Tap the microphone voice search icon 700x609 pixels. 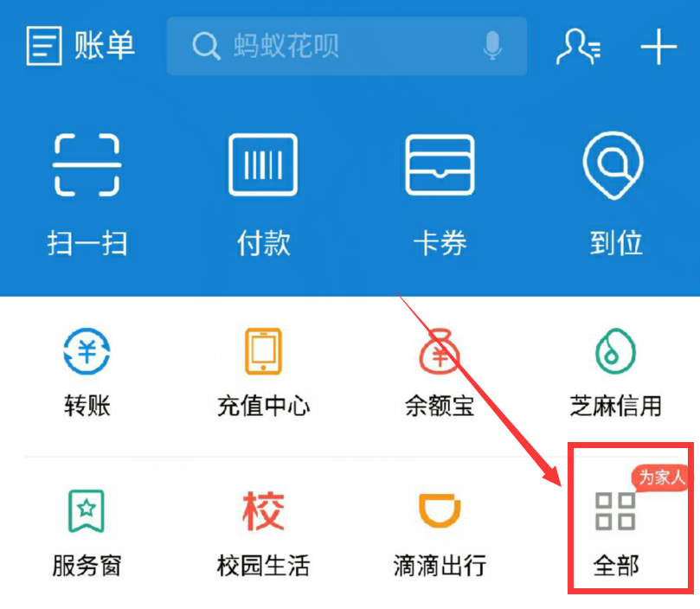point(492,46)
